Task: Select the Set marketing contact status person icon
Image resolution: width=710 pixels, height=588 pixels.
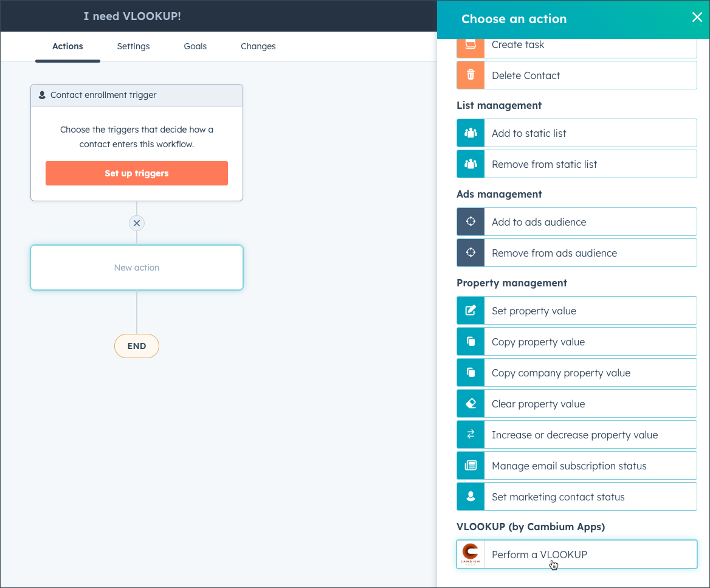Action: (x=470, y=497)
